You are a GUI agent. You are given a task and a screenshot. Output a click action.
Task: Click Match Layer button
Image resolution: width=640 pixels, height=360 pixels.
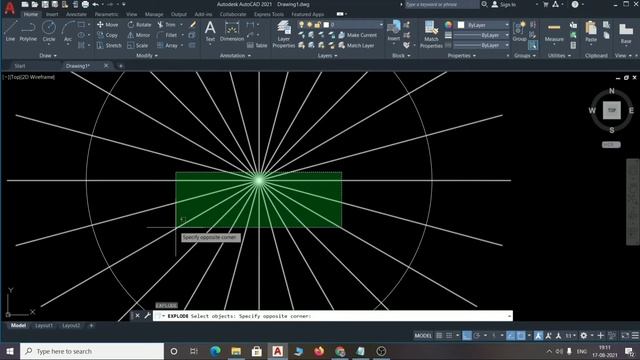[356, 45]
